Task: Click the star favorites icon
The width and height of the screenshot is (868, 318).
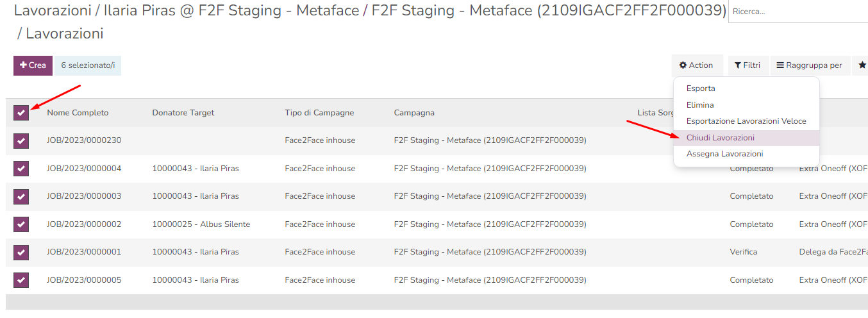Action: pos(862,65)
